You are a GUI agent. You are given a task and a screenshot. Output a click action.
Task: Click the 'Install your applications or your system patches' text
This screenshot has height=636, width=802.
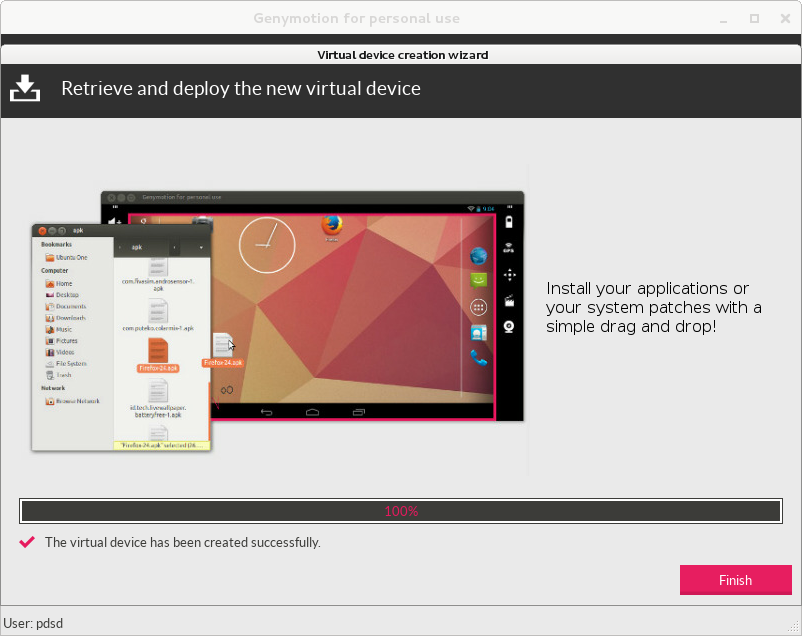(654, 307)
